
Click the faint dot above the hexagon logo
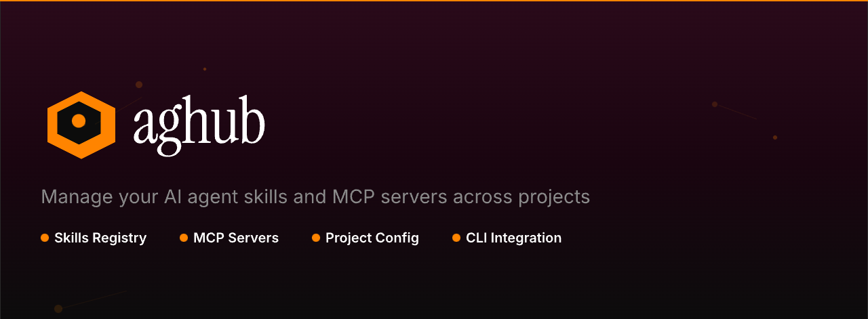coord(139,85)
